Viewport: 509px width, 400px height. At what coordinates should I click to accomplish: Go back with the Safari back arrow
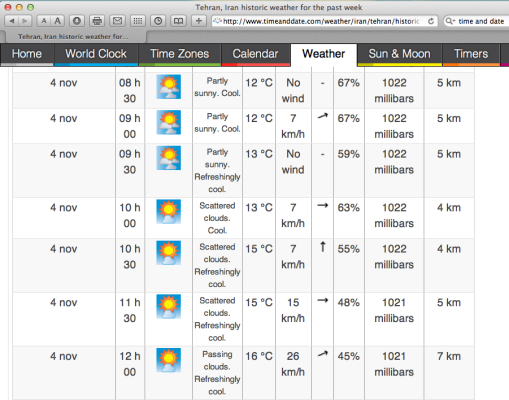pyautogui.click(x=12, y=21)
